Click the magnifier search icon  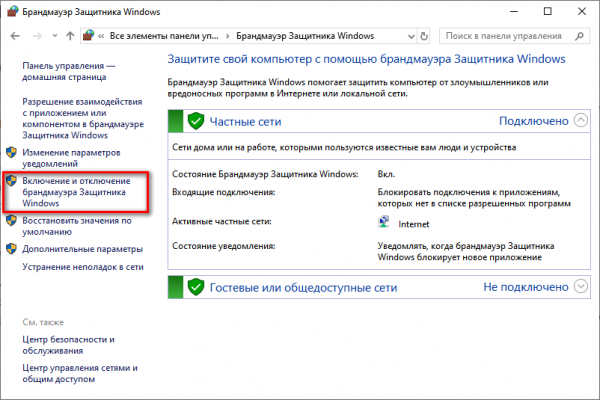click(579, 36)
